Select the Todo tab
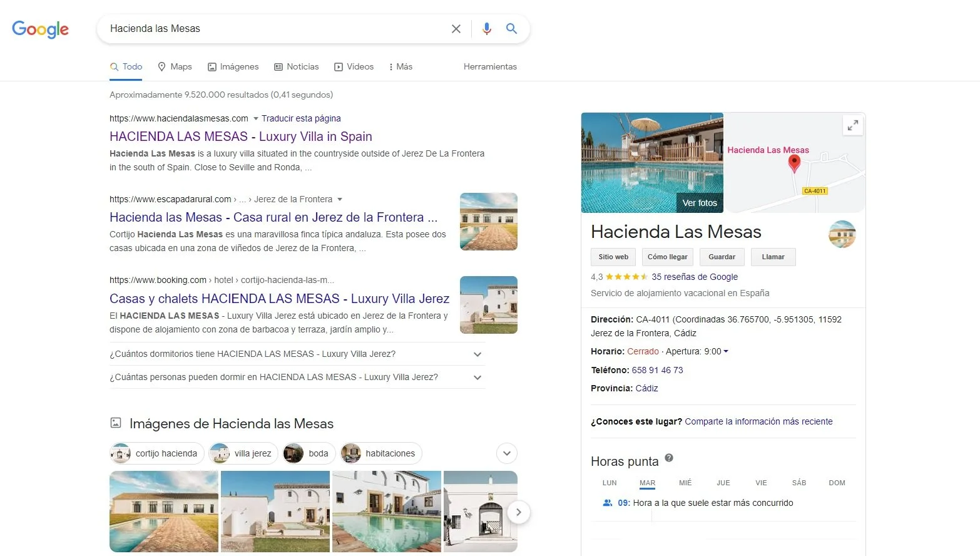This screenshot has height=556, width=980. tap(126, 66)
